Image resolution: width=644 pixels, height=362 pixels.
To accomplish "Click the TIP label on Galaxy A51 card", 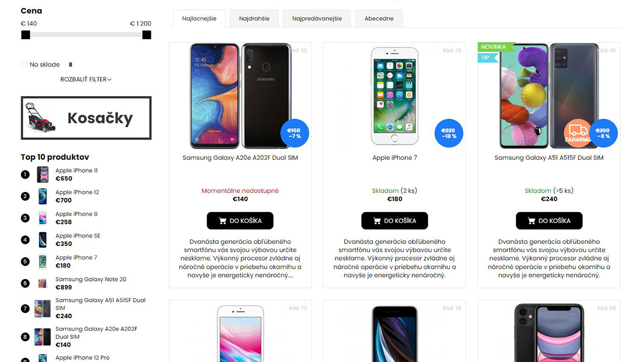I will point(486,58).
